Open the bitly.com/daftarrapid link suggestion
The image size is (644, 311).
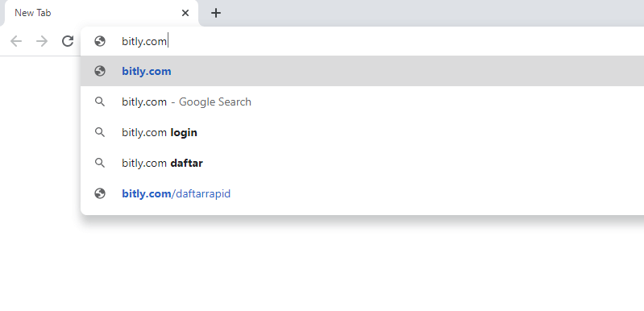click(x=362, y=193)
